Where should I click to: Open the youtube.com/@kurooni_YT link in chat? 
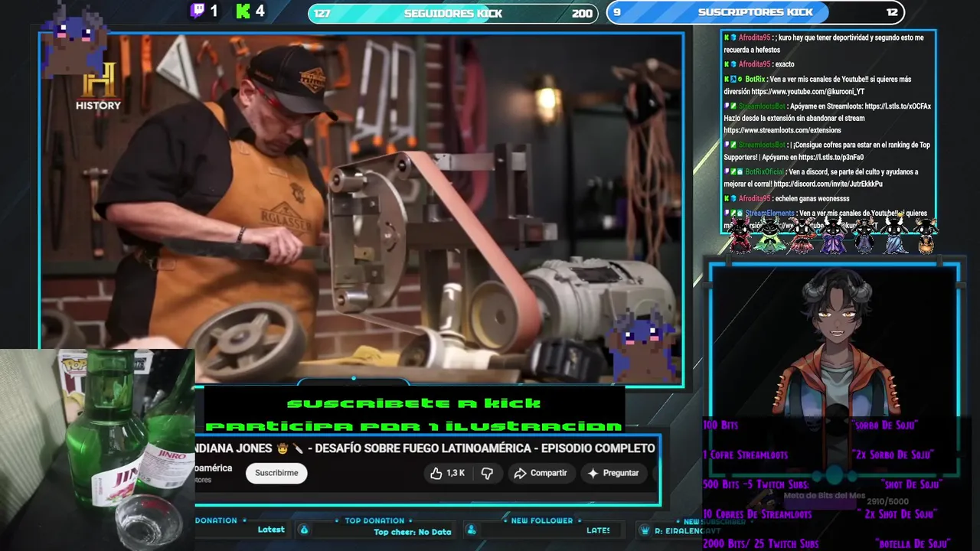pyautogui.click(x=808, y=92)
